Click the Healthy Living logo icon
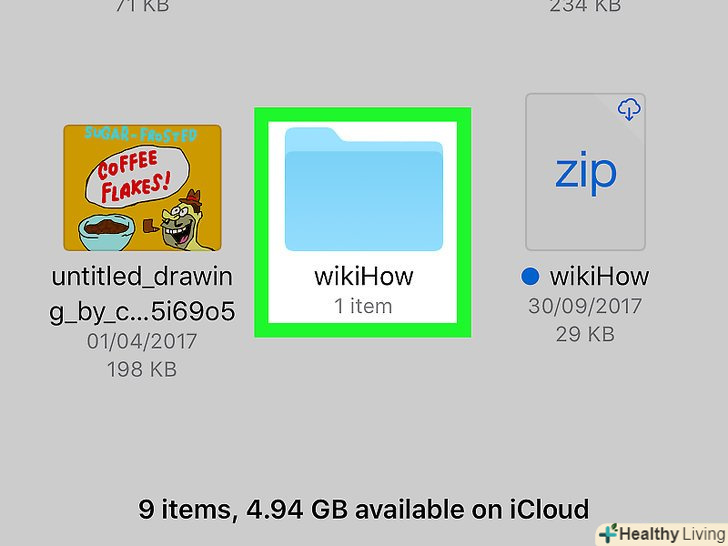The image size is (728, 546). click(608, 533)
